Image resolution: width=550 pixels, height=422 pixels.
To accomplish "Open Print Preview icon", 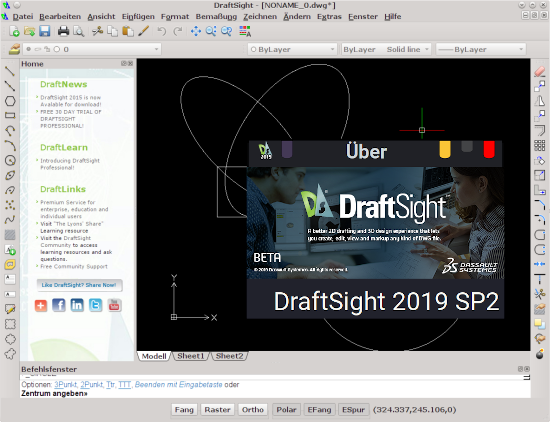I will [79, 32].
